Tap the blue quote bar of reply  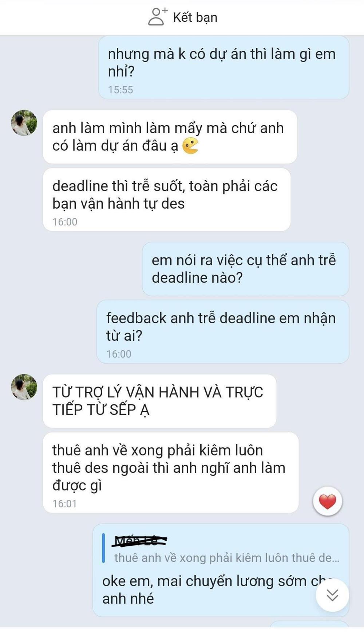(x=104, y=548)
